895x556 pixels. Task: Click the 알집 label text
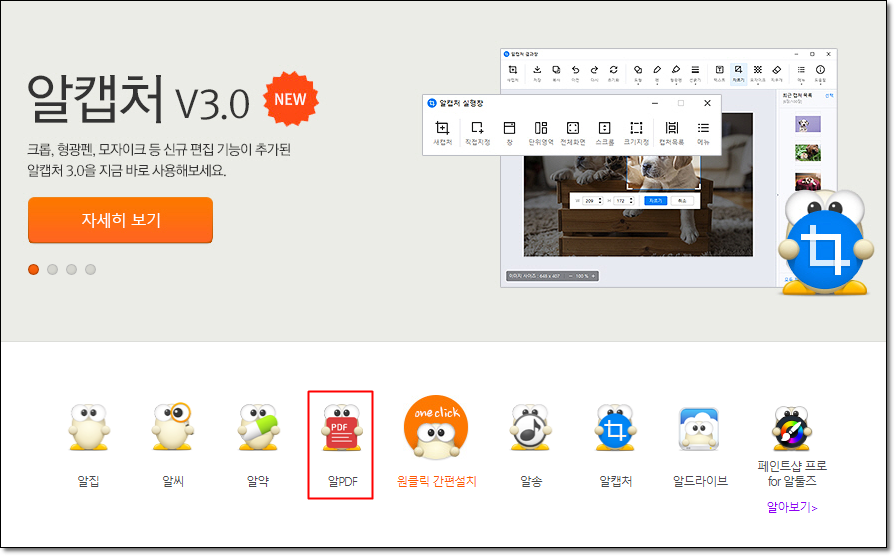(88, 481)
